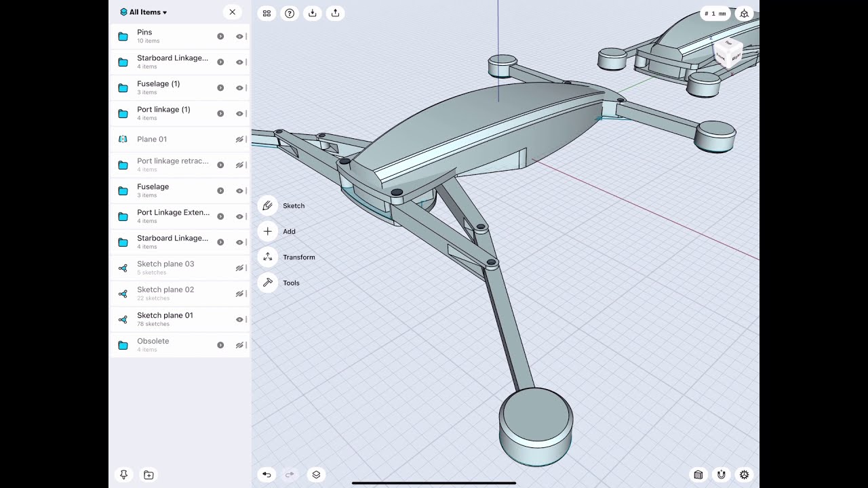Hide Sketch plane 01 with its eye
Viewport: 868px width, 488px height.
pos(239,320)
